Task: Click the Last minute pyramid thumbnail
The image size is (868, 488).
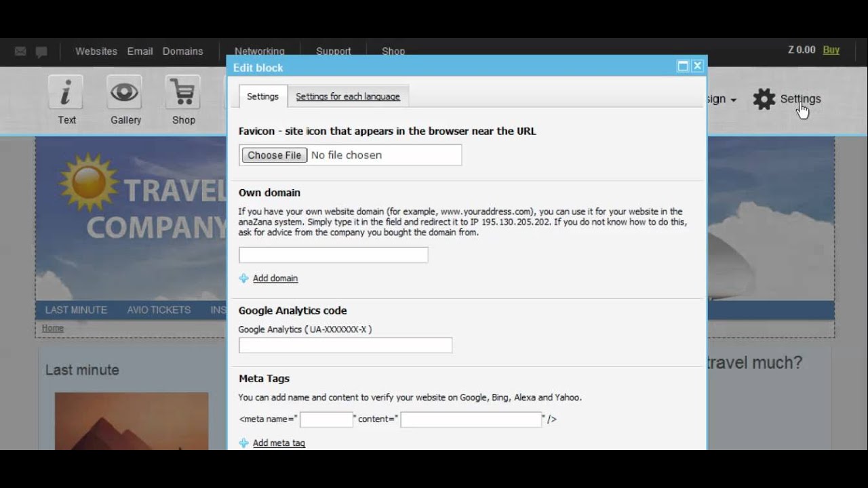Action: coord(132,421)
